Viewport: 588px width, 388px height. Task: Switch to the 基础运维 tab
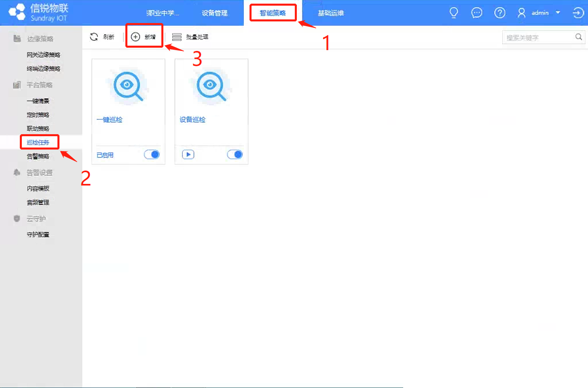(331, 13)
